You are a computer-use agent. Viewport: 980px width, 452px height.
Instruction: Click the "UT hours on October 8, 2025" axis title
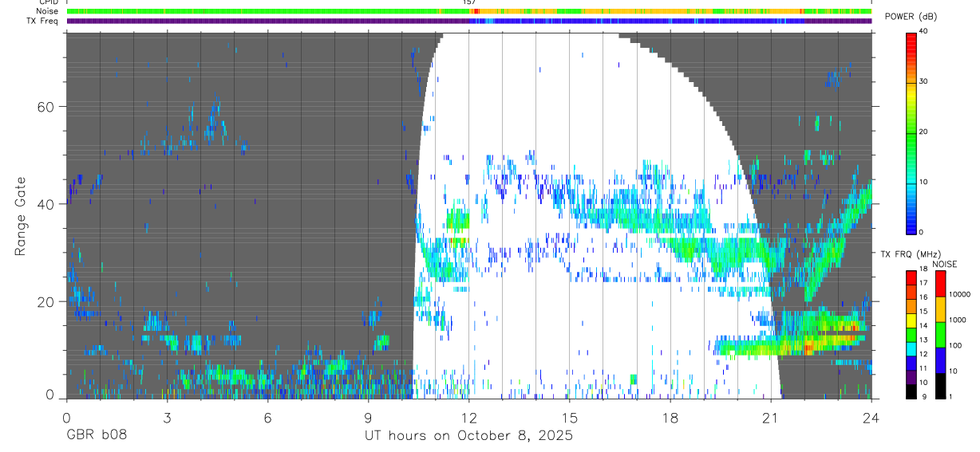click(468, 436)
